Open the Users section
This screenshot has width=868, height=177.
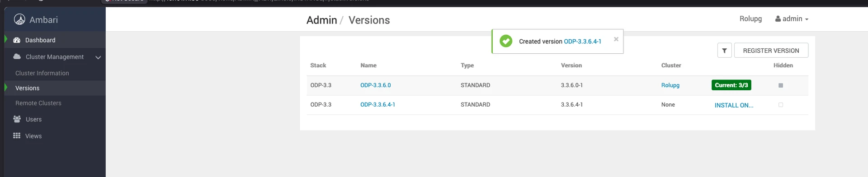tap(33, 120)
